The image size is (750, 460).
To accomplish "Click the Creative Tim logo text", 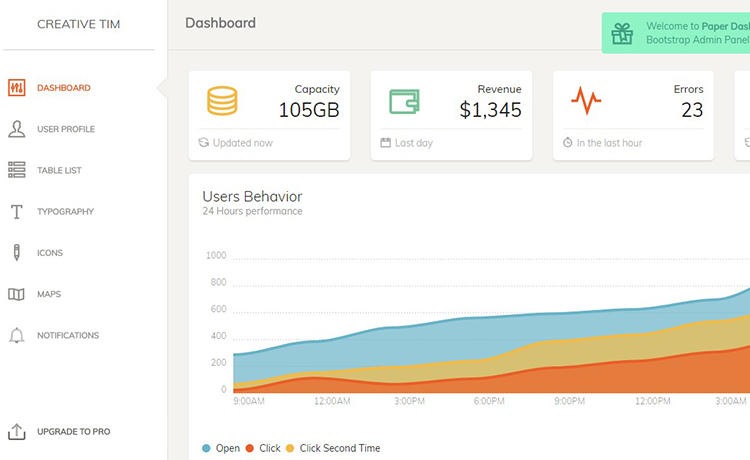I will (x=78, y=24).
